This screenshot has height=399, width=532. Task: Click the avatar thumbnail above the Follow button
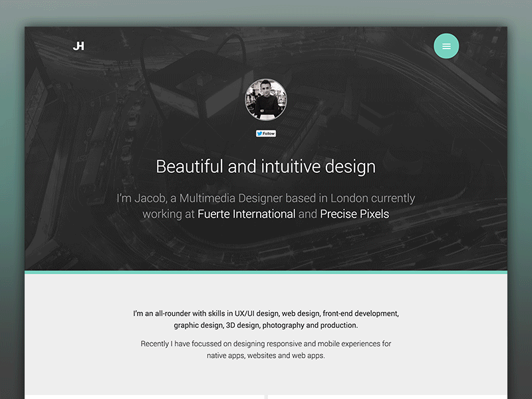point(266,100)
